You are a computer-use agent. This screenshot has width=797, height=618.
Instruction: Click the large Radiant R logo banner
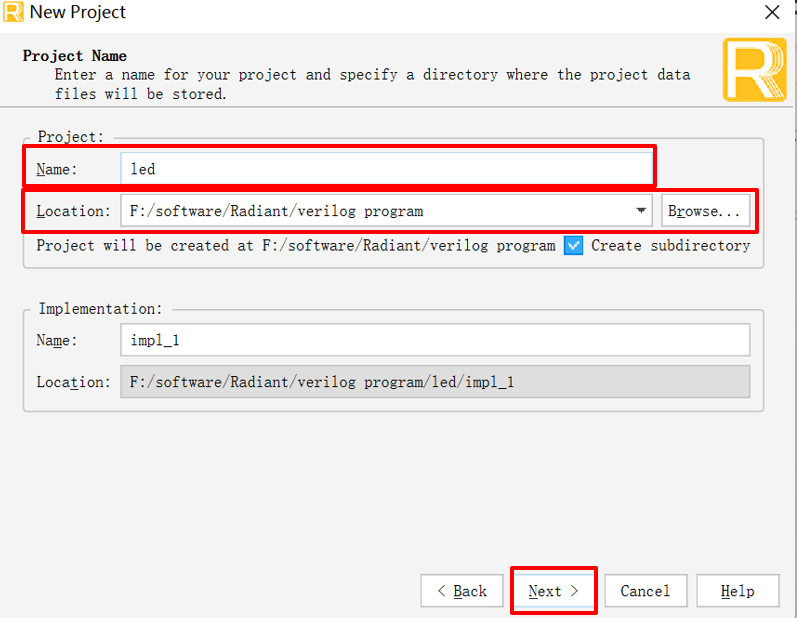coord(755,70)
